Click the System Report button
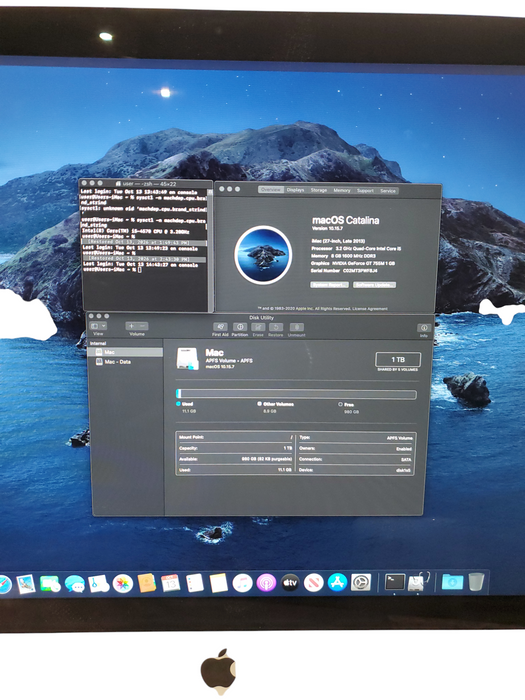 pyautogui.click(x=329, y=285)
